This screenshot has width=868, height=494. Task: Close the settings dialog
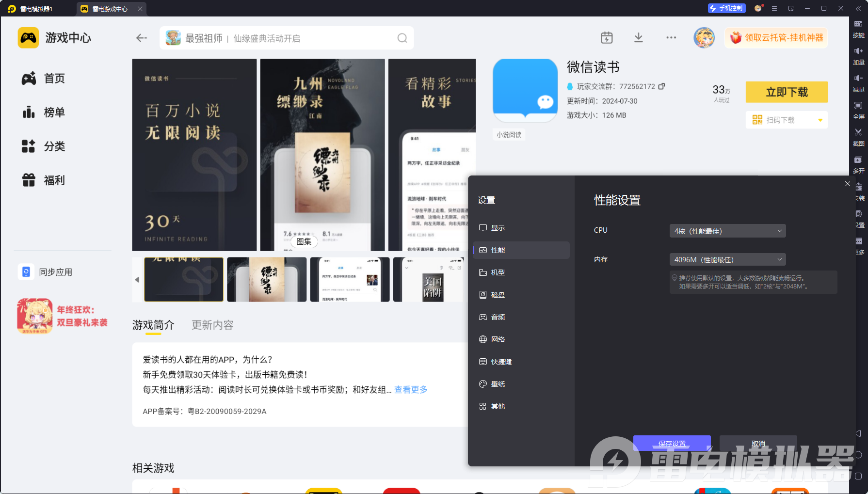click(848, 184)
